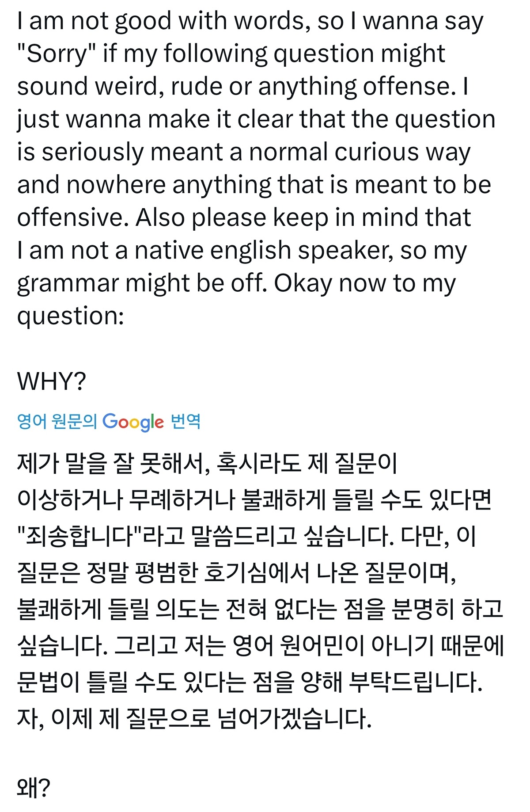Click the English line 'is seriously meant a normal curious way'
The height and width of the screenshot is (812, 530).
click(x=244, y=152)
